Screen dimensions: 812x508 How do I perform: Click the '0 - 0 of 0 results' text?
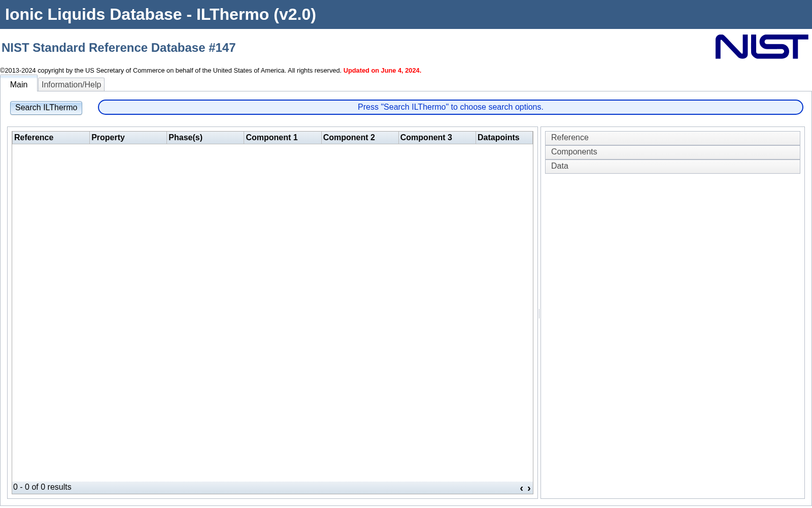(x=42, y=487)
